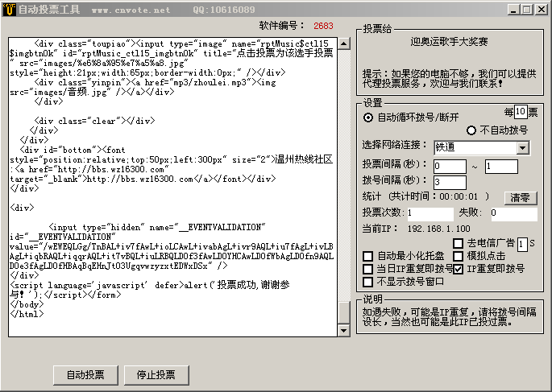The height and width of the screenshot is (392, 552).
Task: Select the 自动循环拨号/断开 radio option
Action: click(x=369, y=118)
